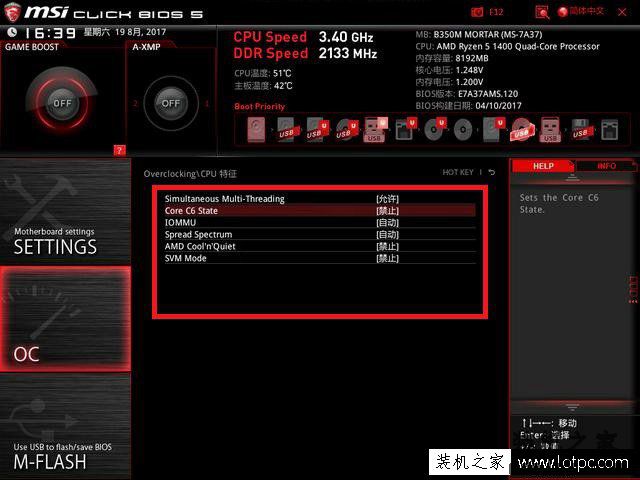Open the BIOS search magnifier icon
Viewport: 640px width, 480px height.
pyautogui.click(x=542, y=13)
